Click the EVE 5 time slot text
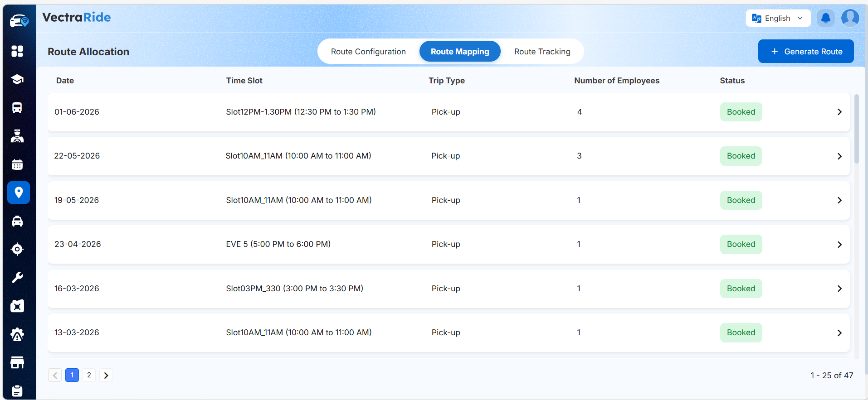 click(x=278, y=244)
